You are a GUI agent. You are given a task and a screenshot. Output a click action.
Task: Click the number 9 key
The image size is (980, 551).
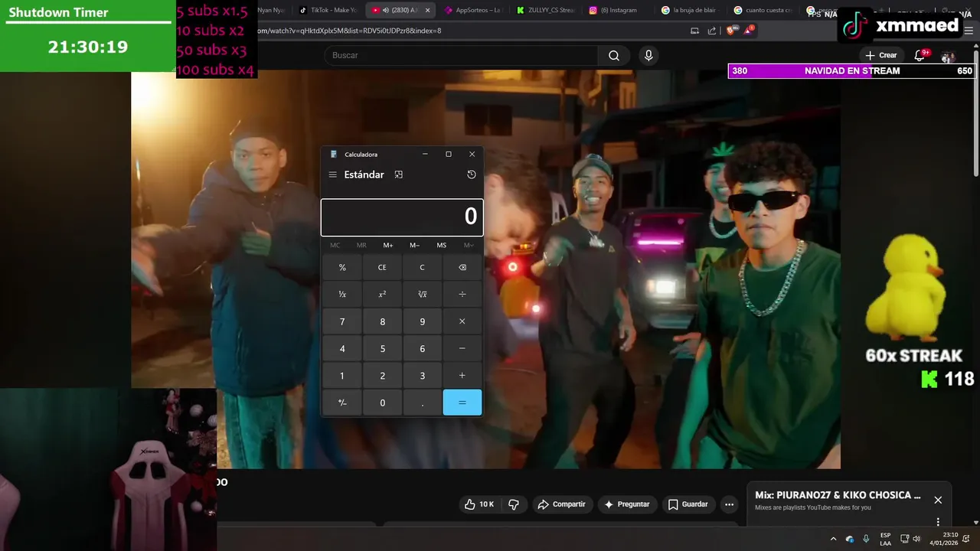[x=422, y=321]
